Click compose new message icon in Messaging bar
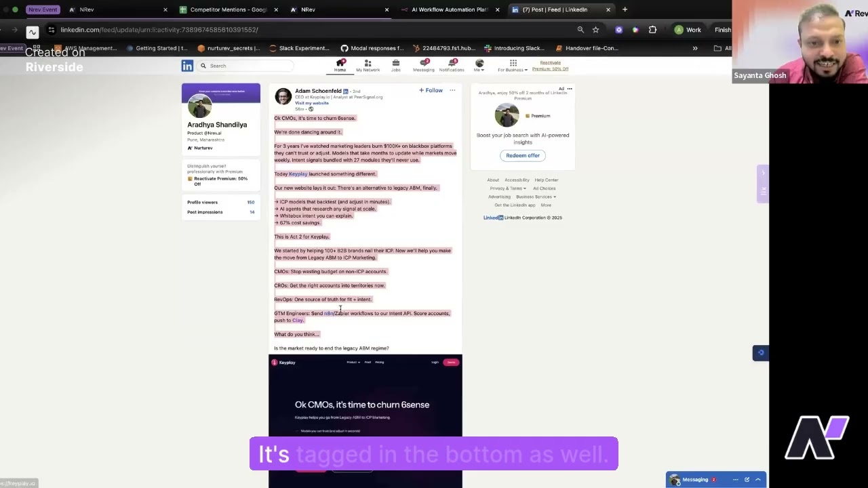This screenshot has width=868, height=488. coord(747,480)
